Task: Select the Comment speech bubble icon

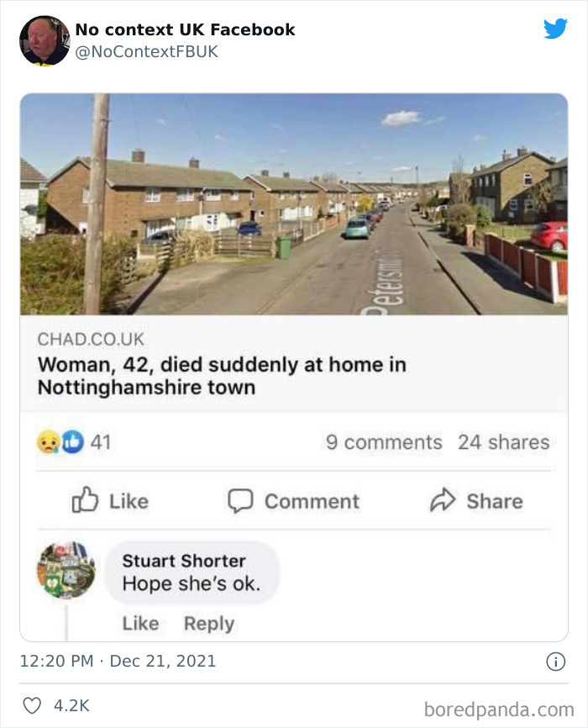Action: pos(242,501)
